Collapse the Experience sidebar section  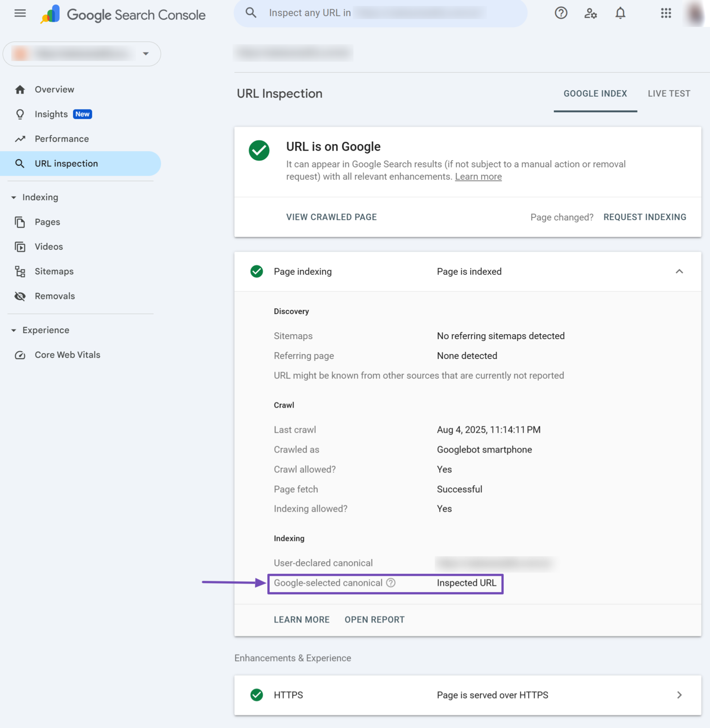pos(14,331)
